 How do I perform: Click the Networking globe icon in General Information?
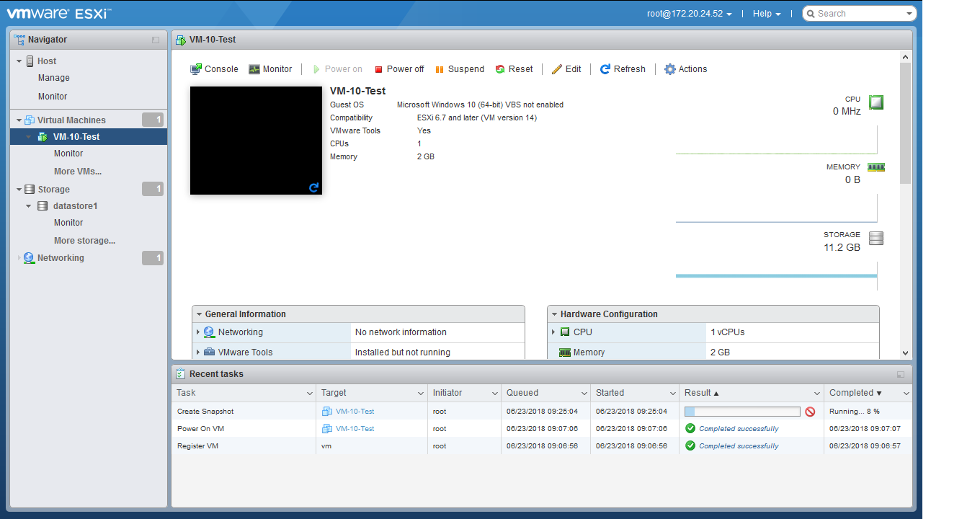pos(209,332)
